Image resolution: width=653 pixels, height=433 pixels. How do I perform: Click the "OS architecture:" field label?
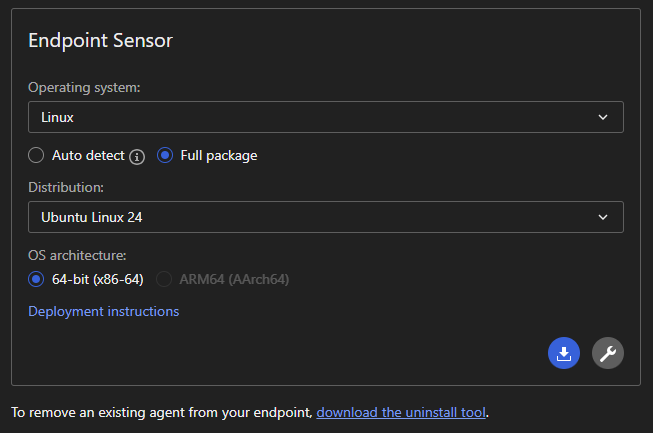pos(77,255)
